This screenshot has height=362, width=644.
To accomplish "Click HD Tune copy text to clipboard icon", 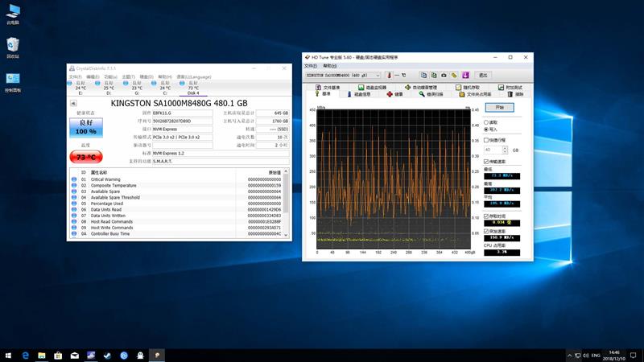I will 423,75.
